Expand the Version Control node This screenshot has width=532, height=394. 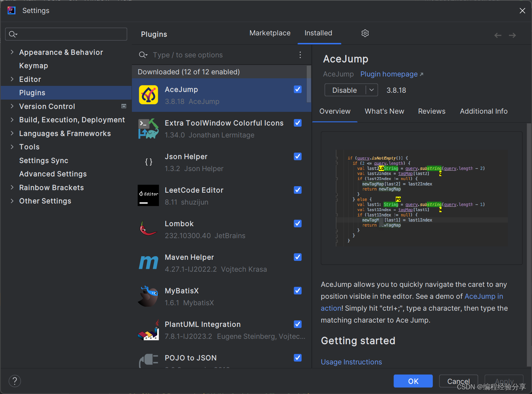click(12, 106)
